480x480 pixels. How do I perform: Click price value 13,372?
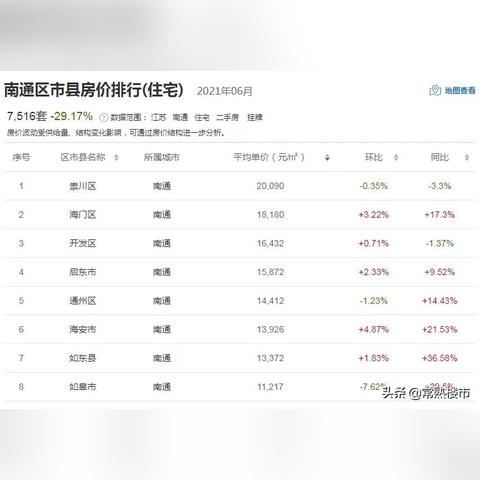[x=270, y=358]
